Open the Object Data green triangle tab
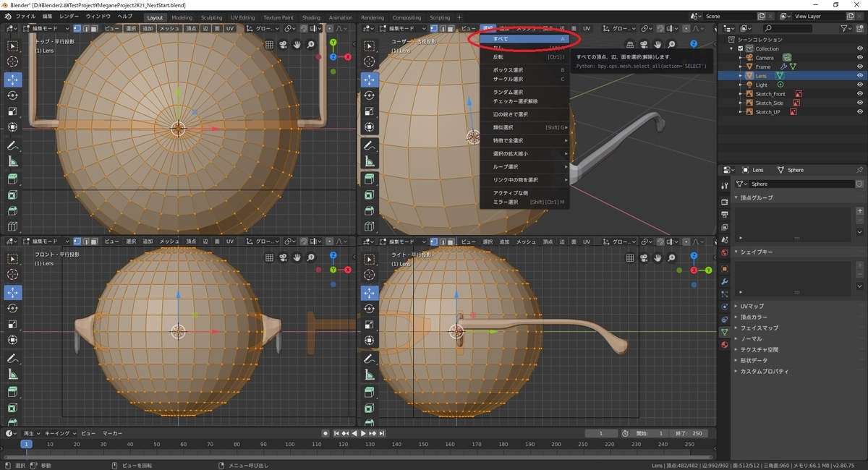The height and width of the screenshot is (470, 868). coord(724,331)
